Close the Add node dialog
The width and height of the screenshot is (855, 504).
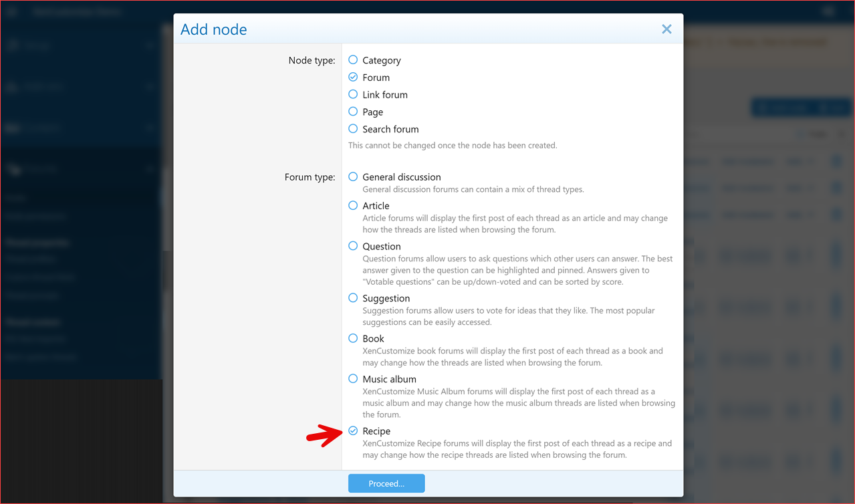(666, 29)
